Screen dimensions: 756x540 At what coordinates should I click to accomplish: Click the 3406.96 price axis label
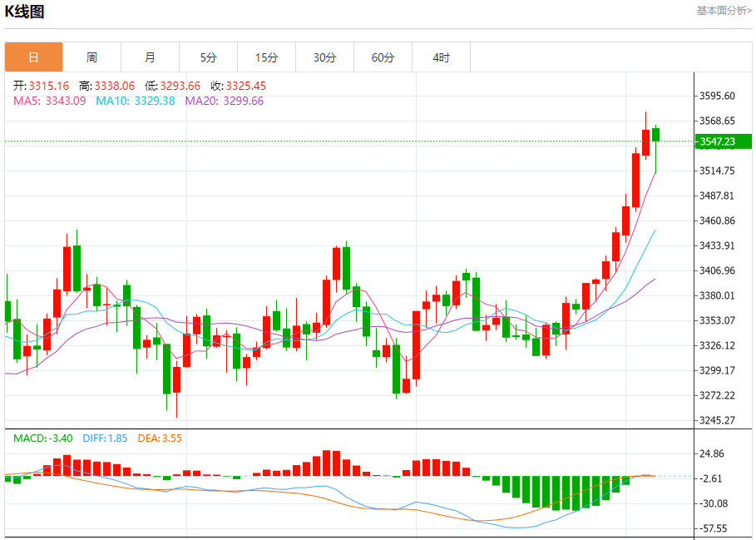(x=718, y=270)
